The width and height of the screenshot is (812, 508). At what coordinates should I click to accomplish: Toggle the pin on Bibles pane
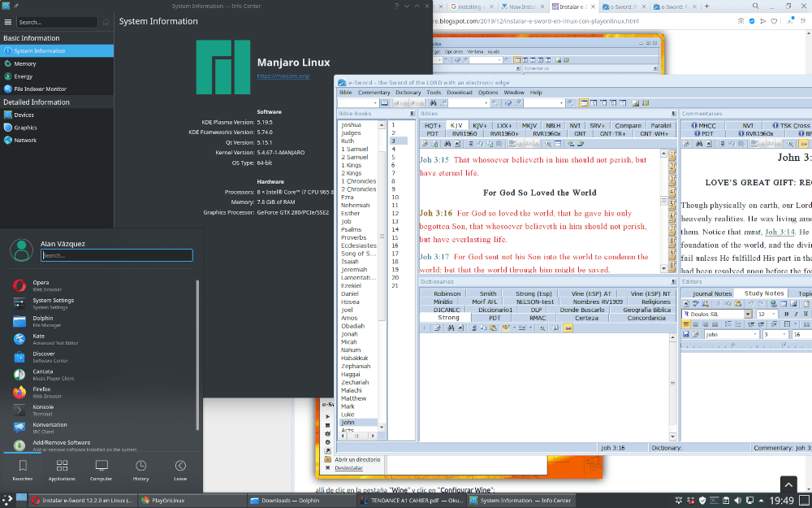(673, 114)
